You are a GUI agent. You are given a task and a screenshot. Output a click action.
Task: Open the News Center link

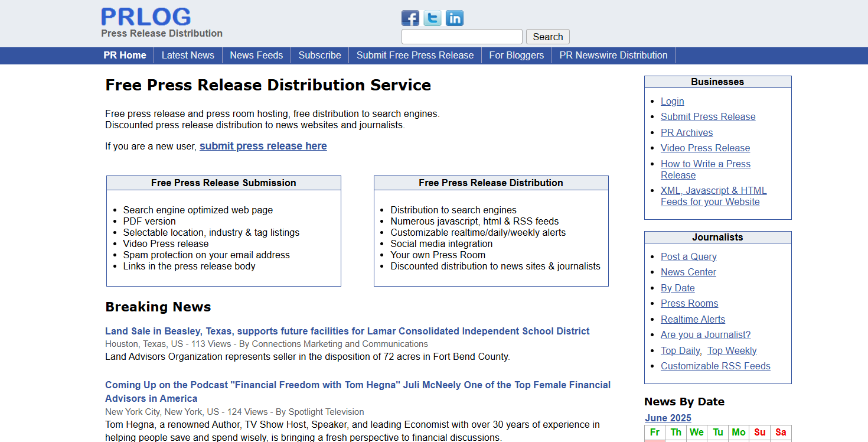pos(688,272)
